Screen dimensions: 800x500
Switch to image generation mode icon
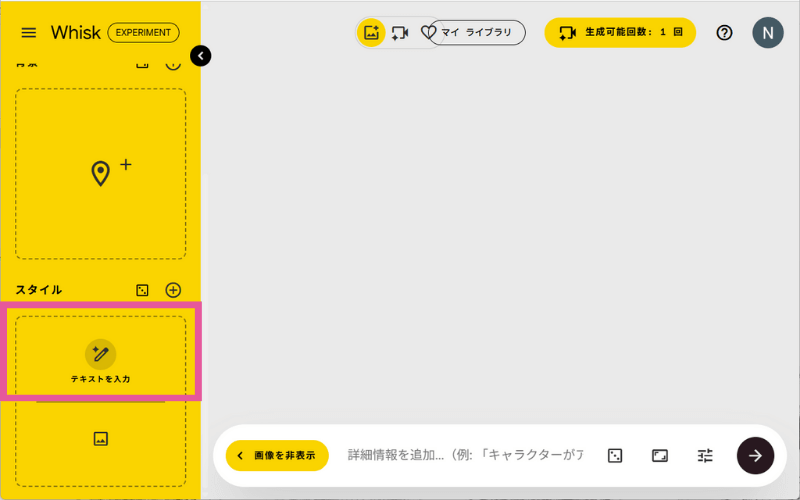tap(371, 33)
